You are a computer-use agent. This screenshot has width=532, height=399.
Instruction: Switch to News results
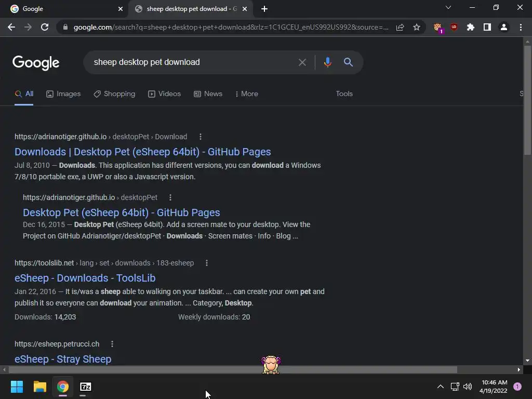(x=208, y=94)
